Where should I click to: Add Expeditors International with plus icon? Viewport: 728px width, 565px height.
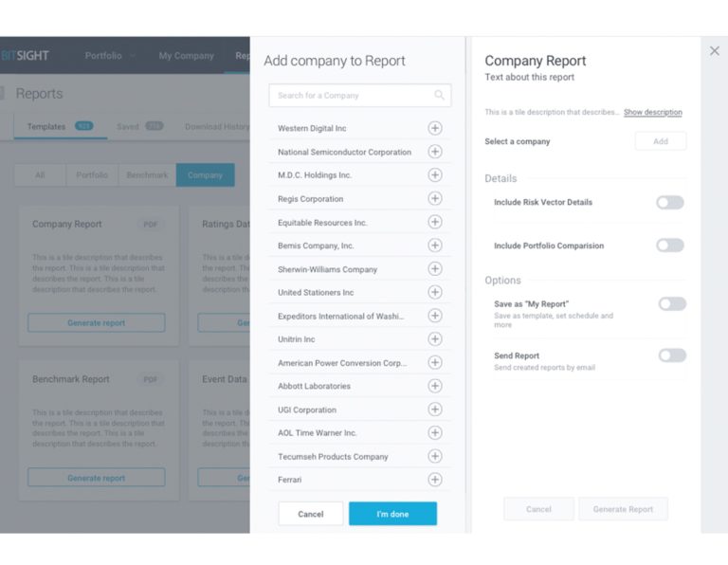coord(434,316)
